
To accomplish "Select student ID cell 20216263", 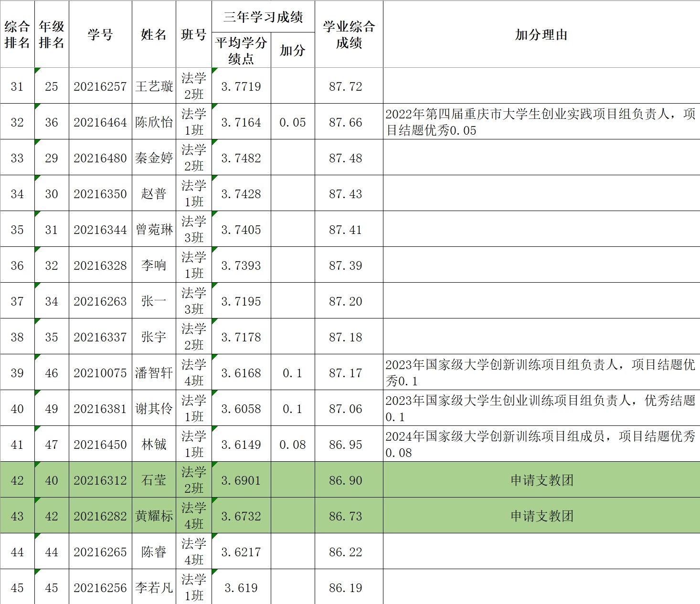I will point(100,301).
